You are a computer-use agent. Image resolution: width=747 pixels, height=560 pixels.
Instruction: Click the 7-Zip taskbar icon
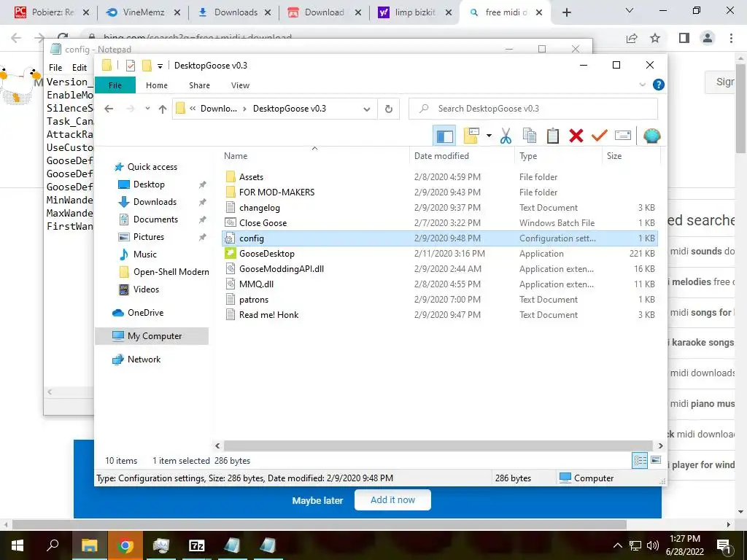click(x=197, y=545)
